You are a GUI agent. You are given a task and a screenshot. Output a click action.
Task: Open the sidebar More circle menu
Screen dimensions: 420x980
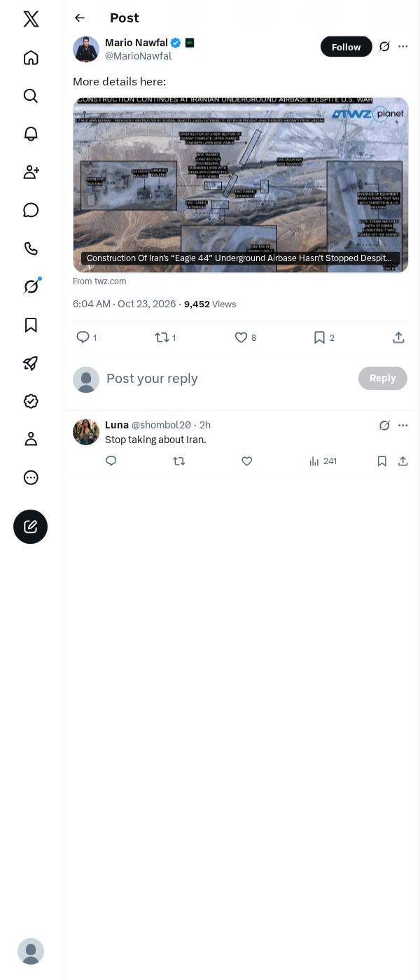pyautogui.click(x=31, y=477)
